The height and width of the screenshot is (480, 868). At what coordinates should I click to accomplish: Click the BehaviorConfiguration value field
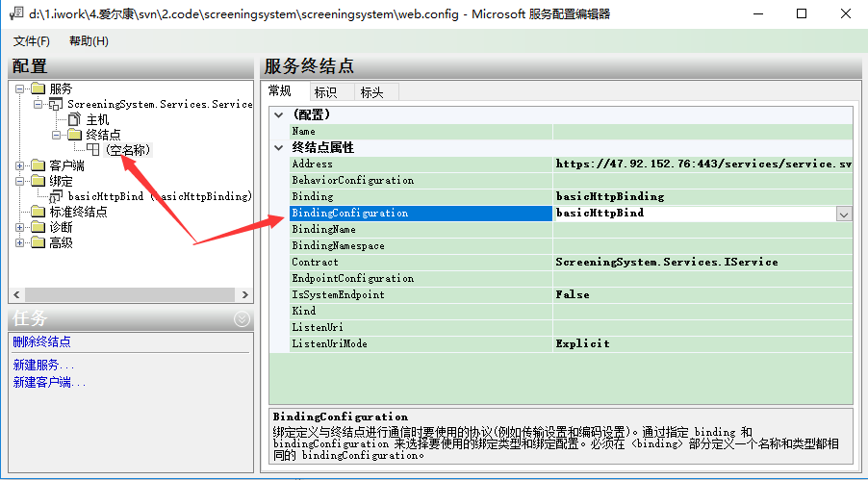[x=702, y=181]
